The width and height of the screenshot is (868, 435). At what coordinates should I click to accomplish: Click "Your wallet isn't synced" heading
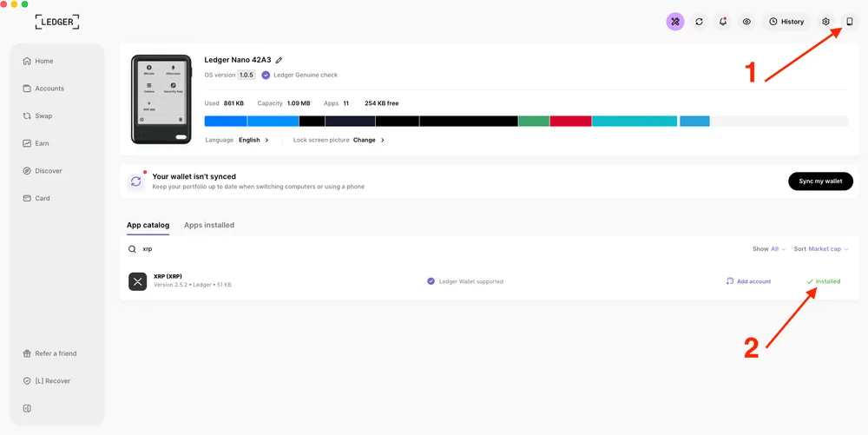(194, 176)
